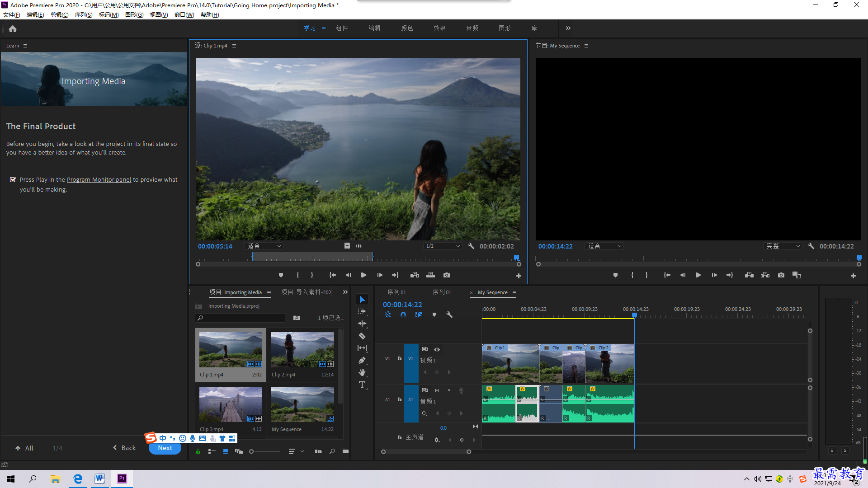This screenshot has width=868, height=488.
Task: Select the Type tool
Action: tap(362, 385)
